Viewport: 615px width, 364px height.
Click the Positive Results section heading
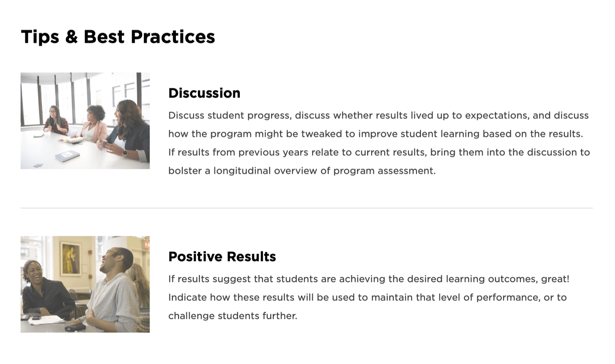click(x=222, y=257)
